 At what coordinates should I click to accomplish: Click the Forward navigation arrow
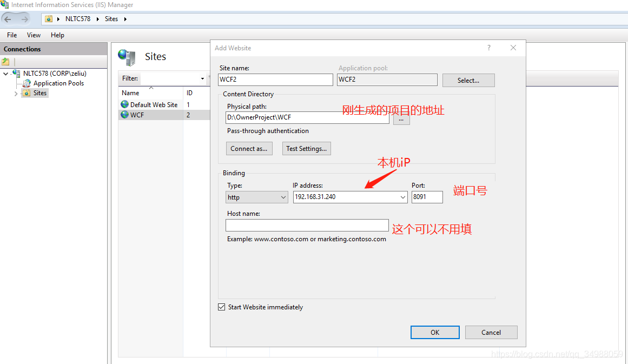pos(24,19)
